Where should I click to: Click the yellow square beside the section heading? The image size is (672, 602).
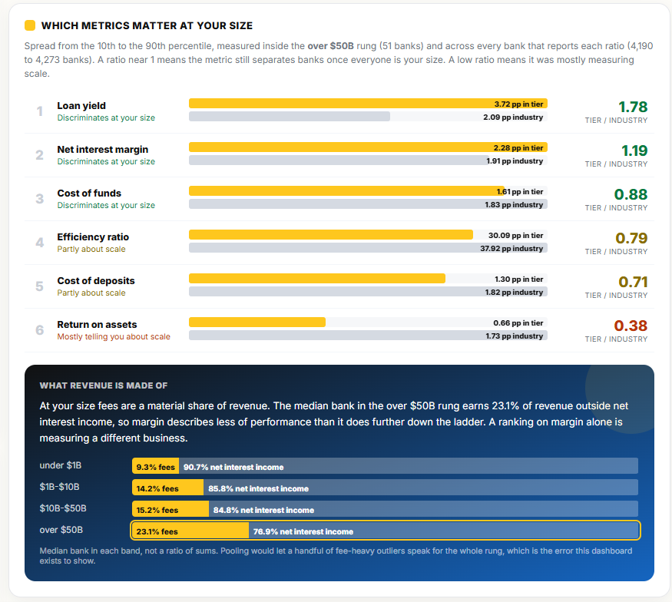pos(30,25)
